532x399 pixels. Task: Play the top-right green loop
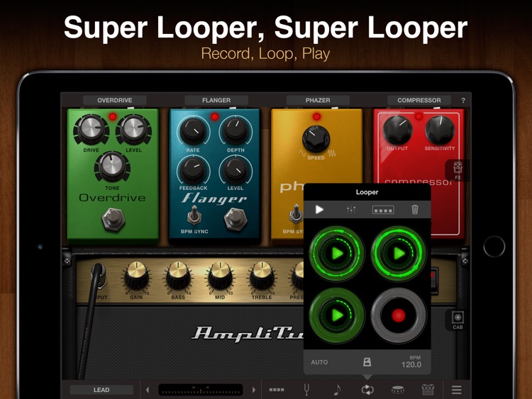pos(399,253)
